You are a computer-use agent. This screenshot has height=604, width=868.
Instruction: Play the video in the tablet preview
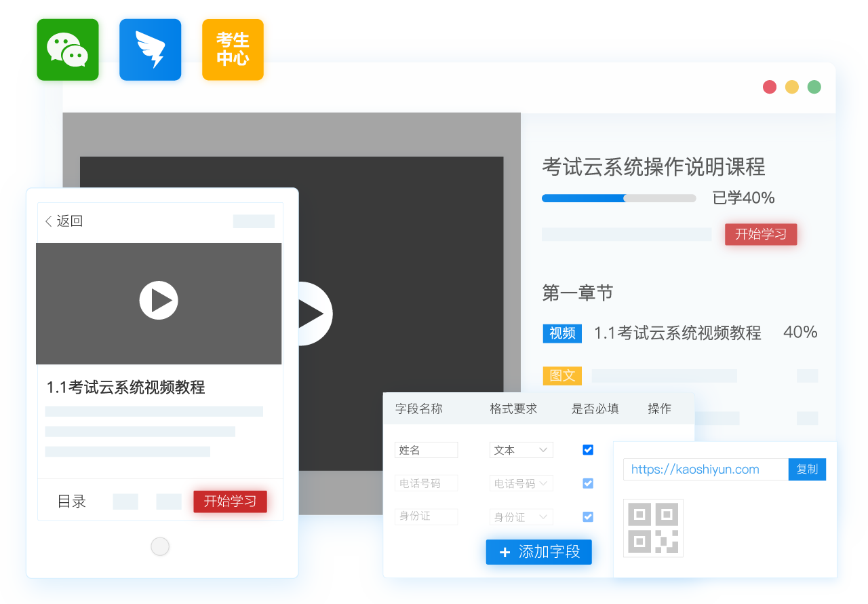pyautogui.click(x=159, y=300)
